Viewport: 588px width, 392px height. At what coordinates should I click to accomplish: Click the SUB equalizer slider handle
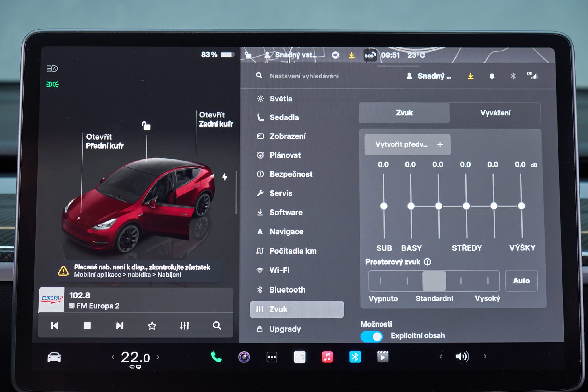[384, 206]
